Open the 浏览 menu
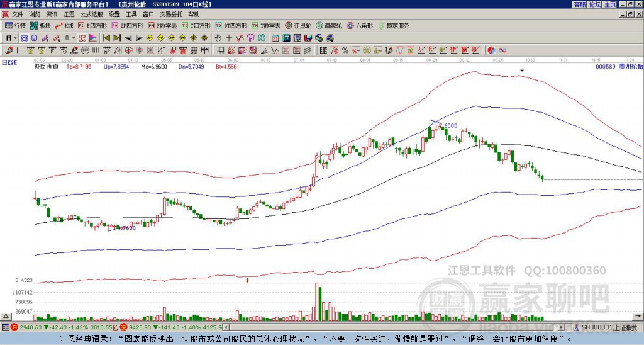 [x=35, y=14]
